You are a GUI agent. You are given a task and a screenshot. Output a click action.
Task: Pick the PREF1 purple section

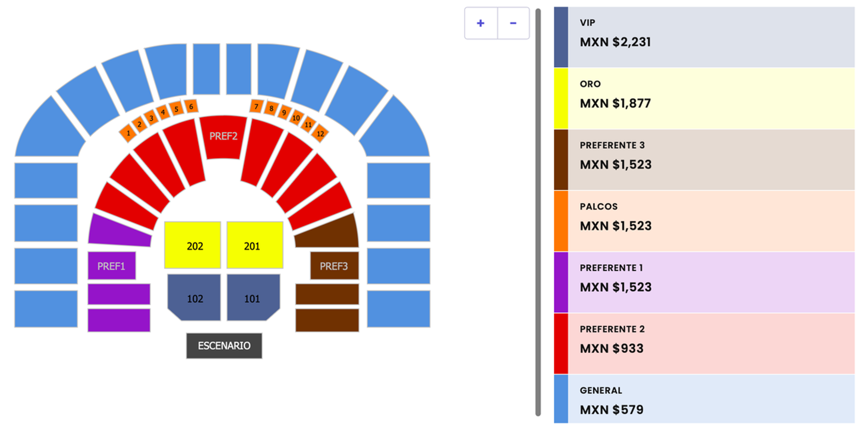[x=111, y=266]
